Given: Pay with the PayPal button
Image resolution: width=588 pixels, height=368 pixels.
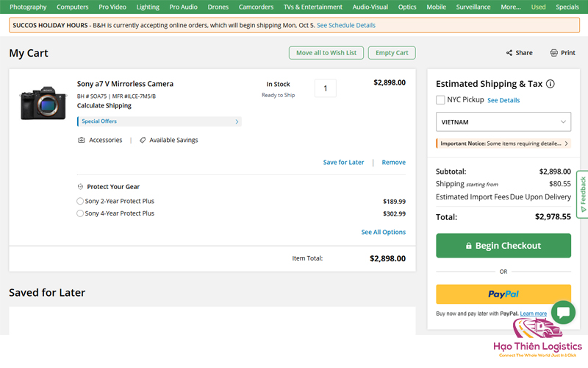Looking at the screenshot, I should [x=503, y=294].
